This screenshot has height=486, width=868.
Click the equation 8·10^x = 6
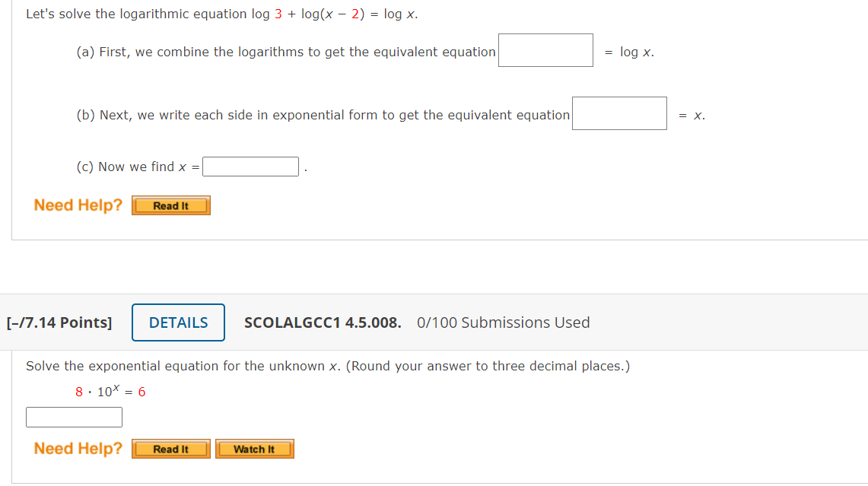pyautogui.click(x=108, y=391)
